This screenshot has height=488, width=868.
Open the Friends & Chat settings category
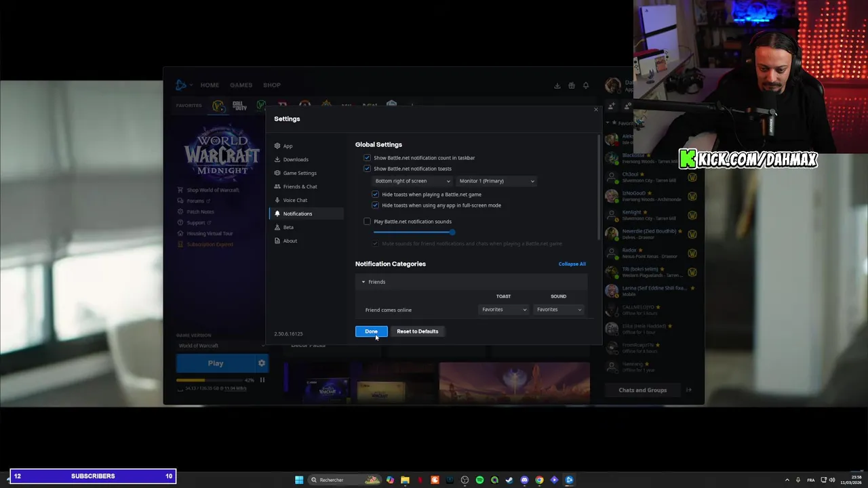tap(306, 186)
